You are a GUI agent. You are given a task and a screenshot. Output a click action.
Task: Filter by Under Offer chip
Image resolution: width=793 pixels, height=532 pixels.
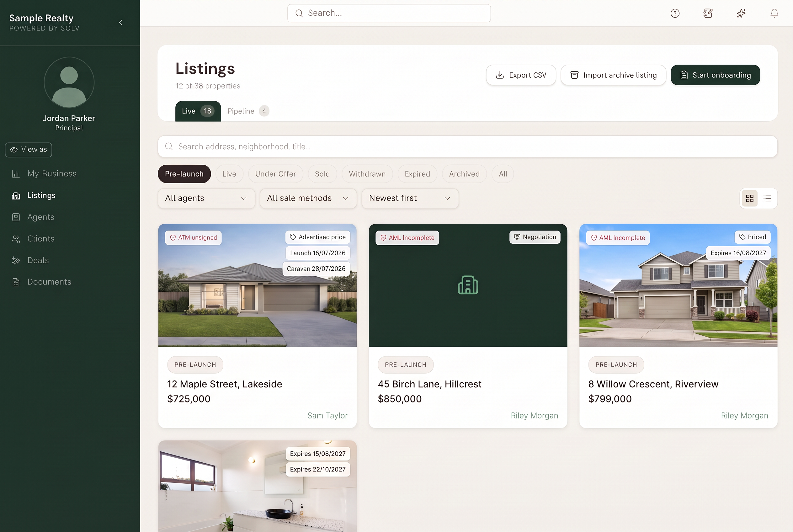275,174
